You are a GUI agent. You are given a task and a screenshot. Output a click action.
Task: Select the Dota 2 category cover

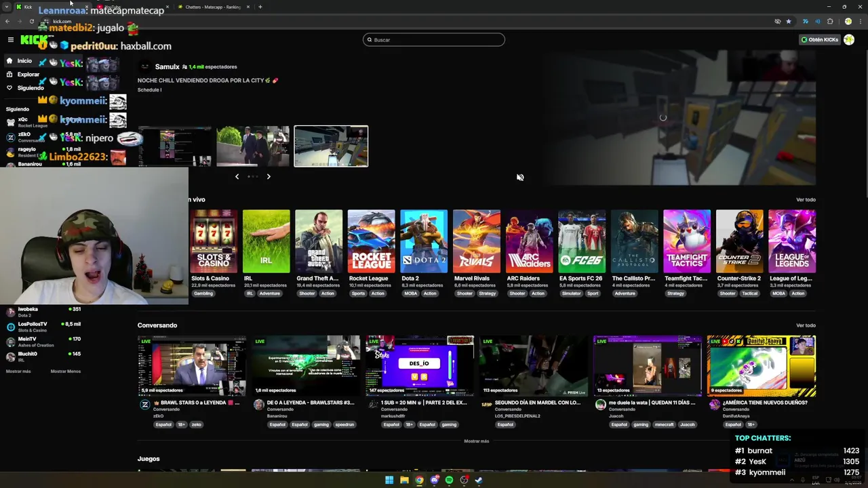click(424, 241)
